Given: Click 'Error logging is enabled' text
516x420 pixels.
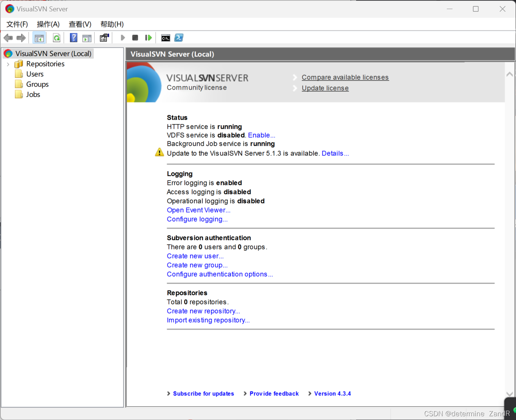Looking at the screenshot, I should pos(205,183).
